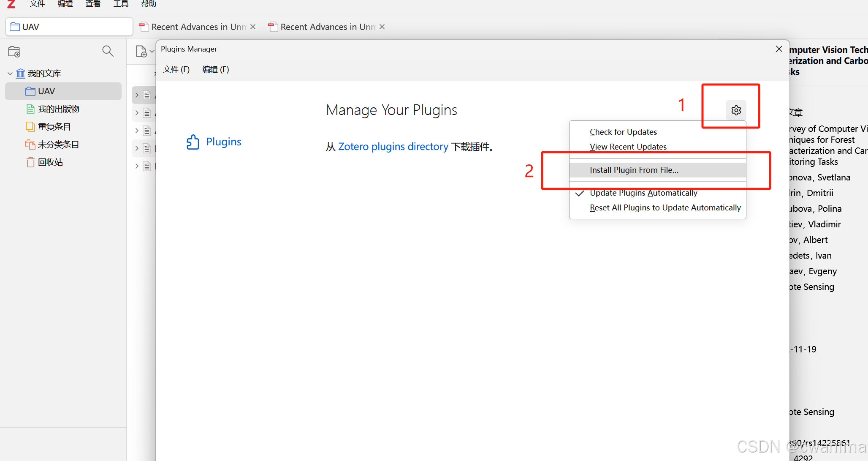This screenshot has width=868, height=461.
Task: Open Zotero plugins directory link
Action: coord(393,147)
